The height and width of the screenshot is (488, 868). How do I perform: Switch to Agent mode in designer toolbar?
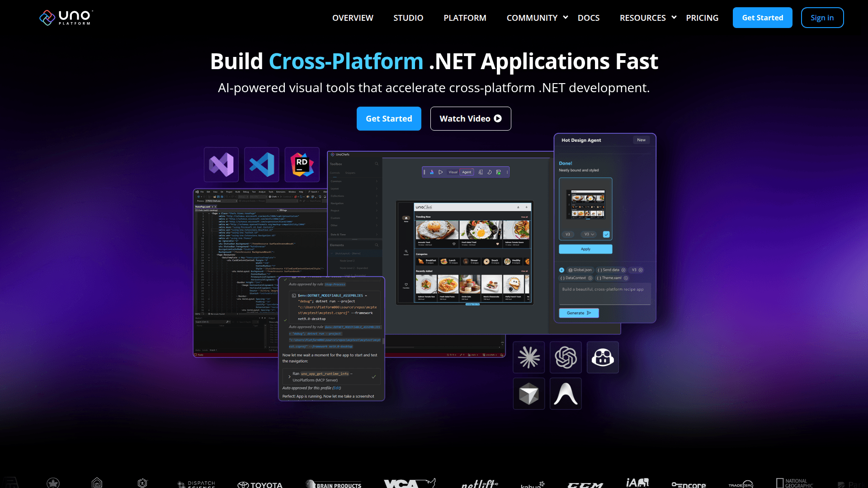(x=467, y=172)
